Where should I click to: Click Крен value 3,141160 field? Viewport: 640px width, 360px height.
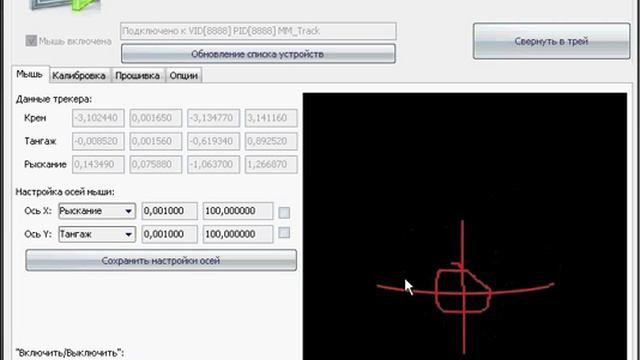click(271, 118)
